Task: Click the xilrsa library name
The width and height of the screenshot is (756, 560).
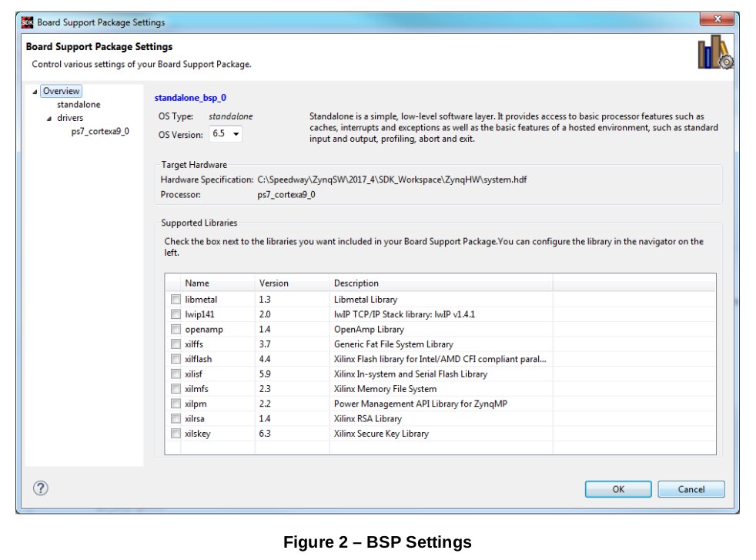Action: tap(194, 419)
